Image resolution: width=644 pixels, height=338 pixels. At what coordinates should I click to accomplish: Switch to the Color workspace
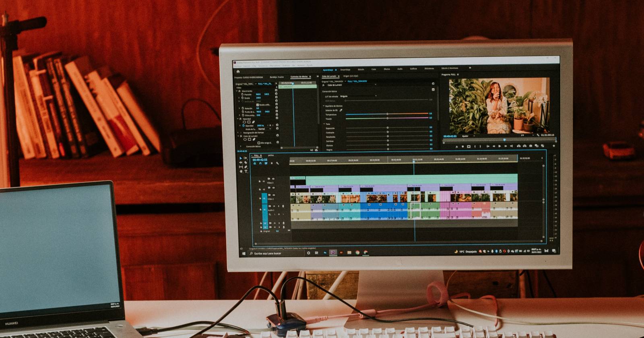(374, 69)
